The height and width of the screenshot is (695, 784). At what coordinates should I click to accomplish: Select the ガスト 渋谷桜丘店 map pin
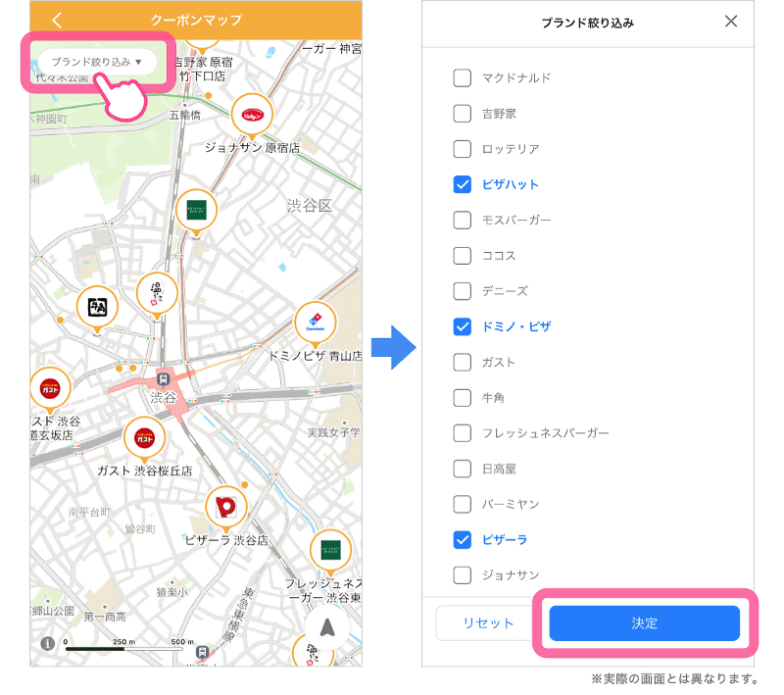coord(144,438)
